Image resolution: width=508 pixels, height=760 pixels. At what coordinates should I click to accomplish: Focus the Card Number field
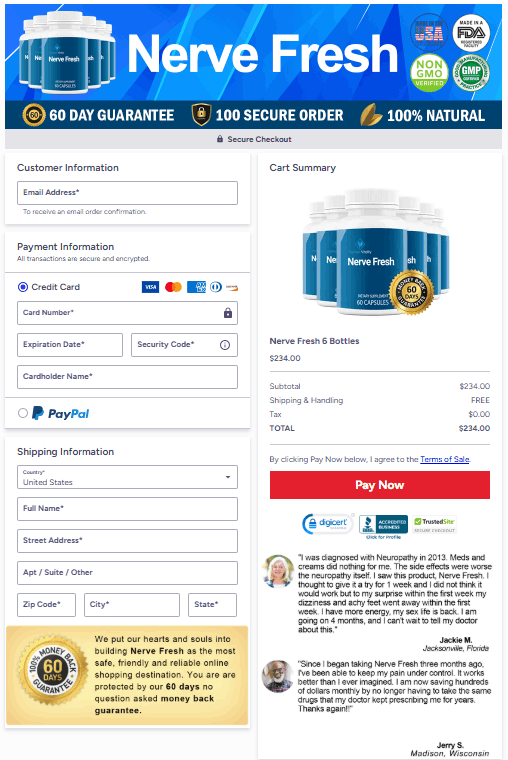pos(127,313)
